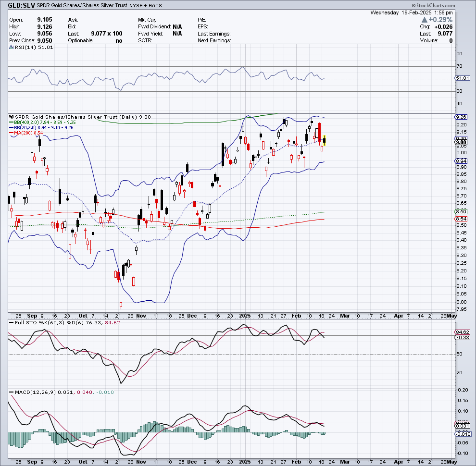Click the 0.031 MACD axis tag
Image resolution: width=476 pixels, height=466 pixels.
coord(463,426)
